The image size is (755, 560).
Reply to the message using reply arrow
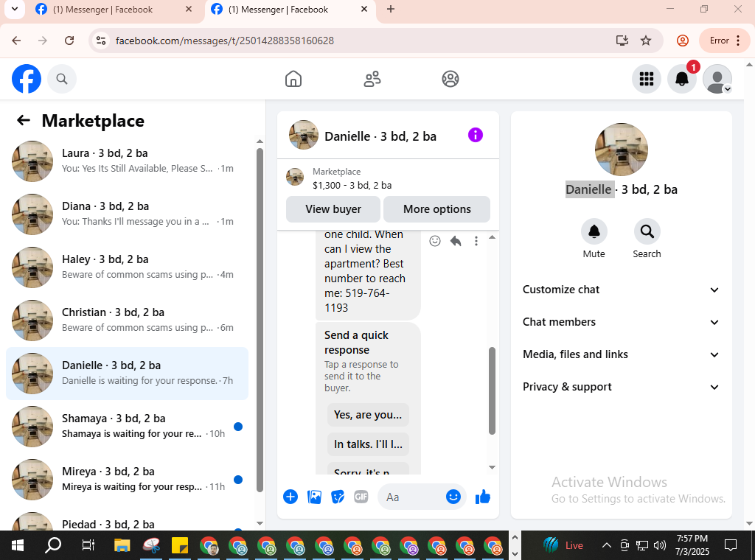(456, 241)
